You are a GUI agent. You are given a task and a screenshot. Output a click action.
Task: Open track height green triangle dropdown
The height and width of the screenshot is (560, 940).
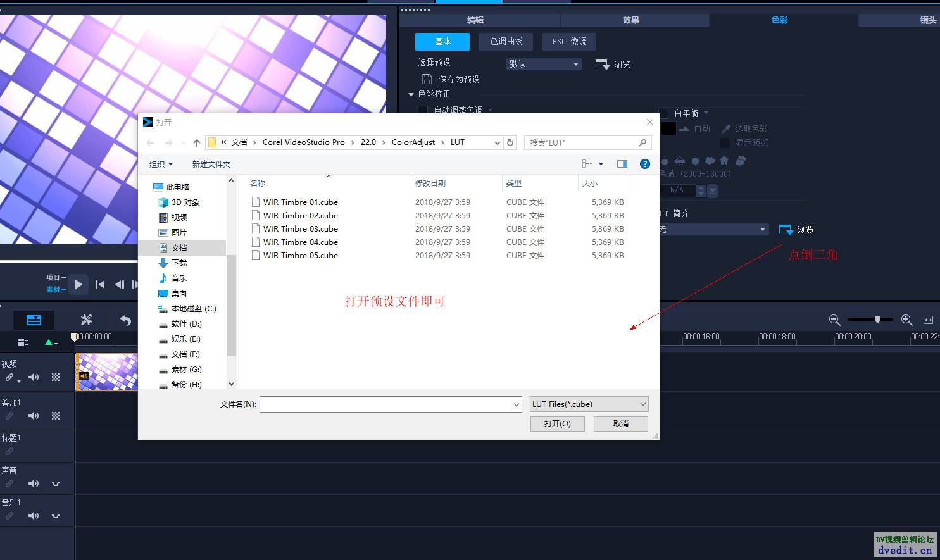point(51,342)
